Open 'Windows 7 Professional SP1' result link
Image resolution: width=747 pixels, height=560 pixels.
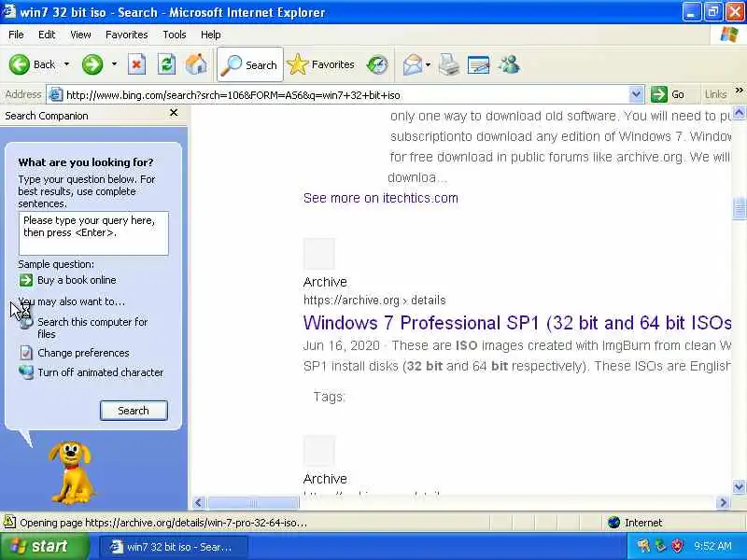click(517, 323)
